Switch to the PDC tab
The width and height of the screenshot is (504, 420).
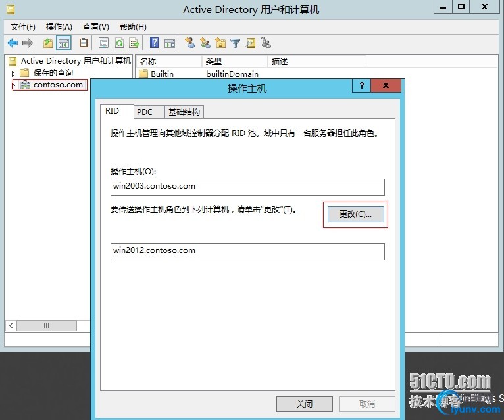point(149,112)
